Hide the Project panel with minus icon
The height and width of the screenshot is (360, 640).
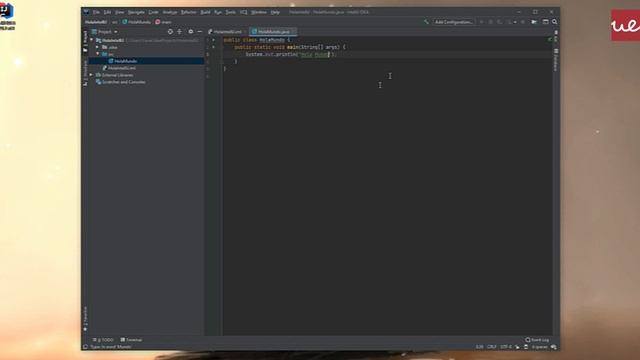tap(200, 32)
